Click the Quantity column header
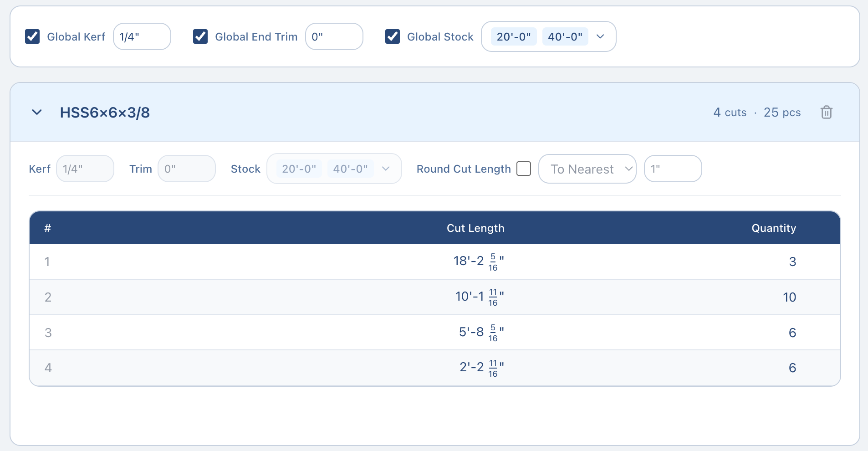Viewport: 868px width, 451px height. click(773, 228)
